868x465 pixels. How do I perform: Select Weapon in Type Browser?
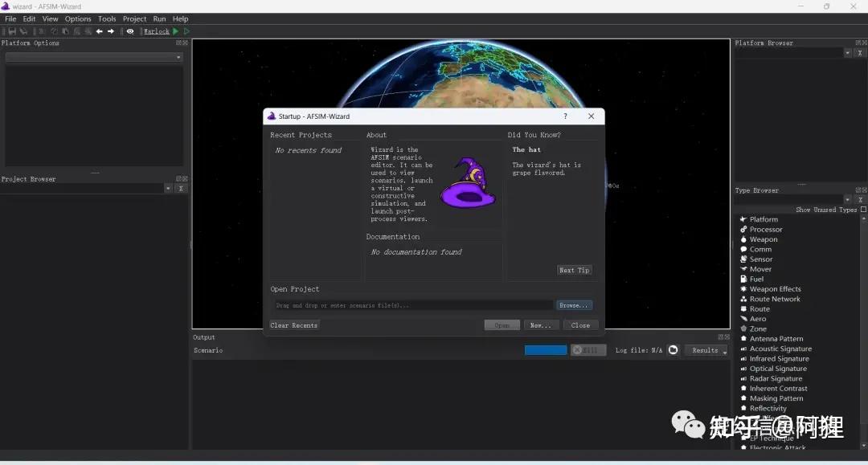764,239
